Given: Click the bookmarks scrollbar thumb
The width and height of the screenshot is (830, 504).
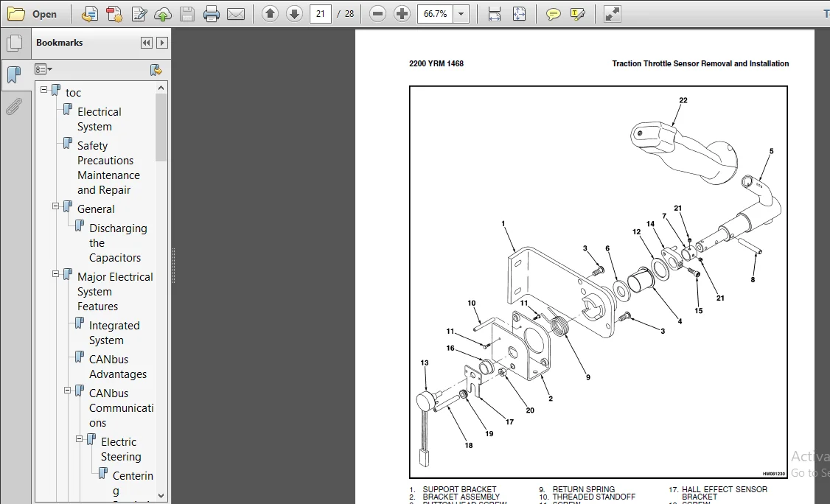Looking at the screenshot, I should click(x=161, y=127).
